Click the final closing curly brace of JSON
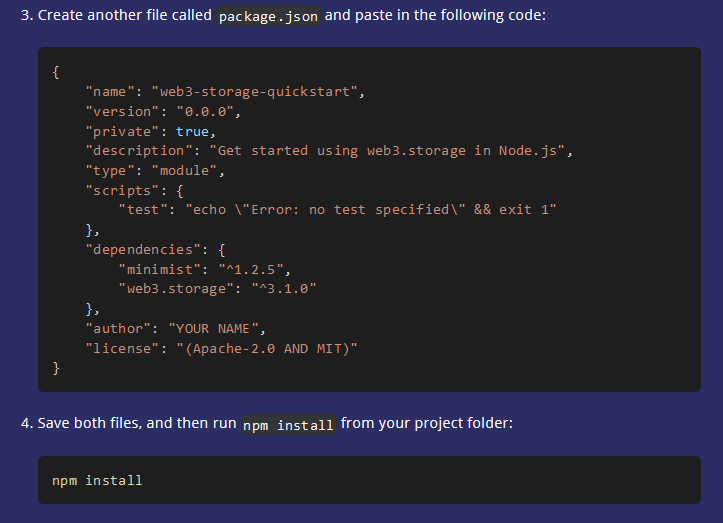The width and height of the screenshot is (723, 523). [x=56, y=368]
